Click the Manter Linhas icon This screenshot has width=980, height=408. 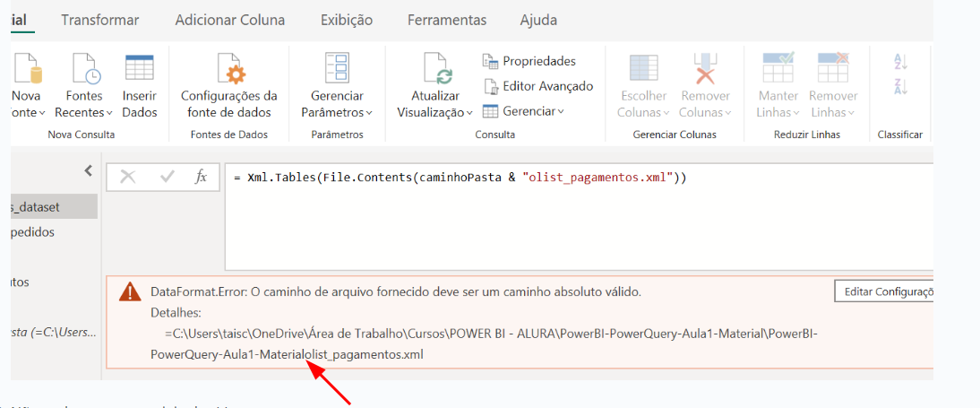(x=778, y=68)
